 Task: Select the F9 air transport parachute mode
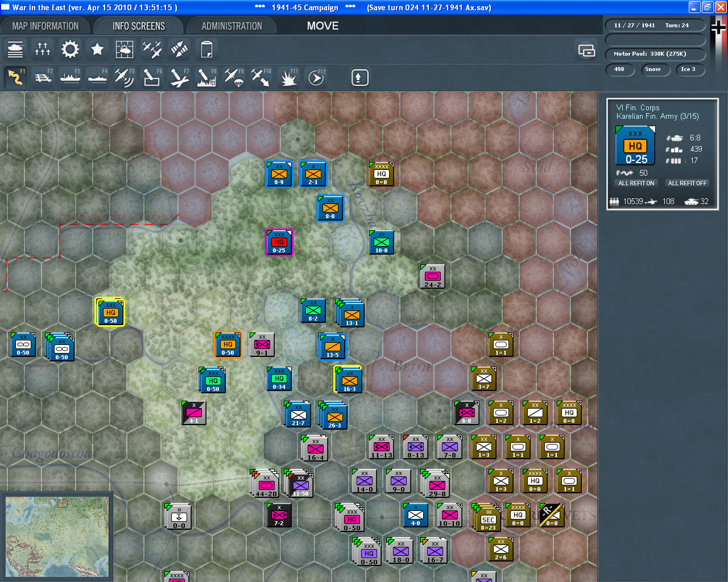click(x=234, y=77)
